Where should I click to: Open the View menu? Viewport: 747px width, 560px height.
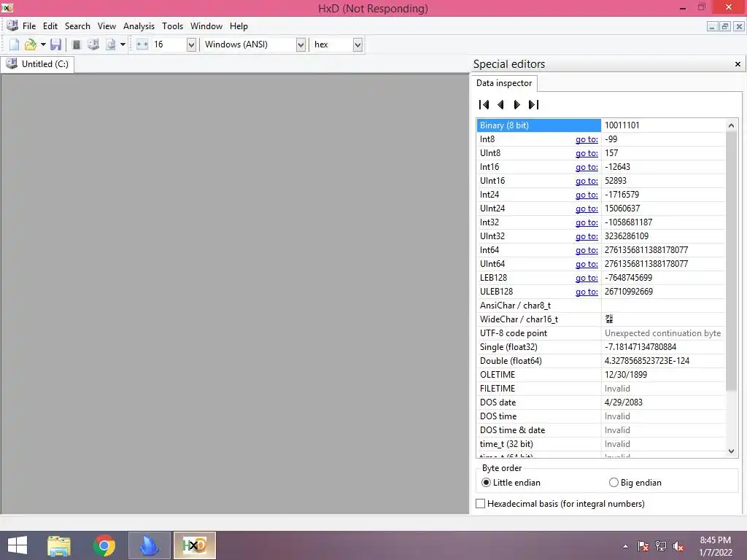coord(107,26)
